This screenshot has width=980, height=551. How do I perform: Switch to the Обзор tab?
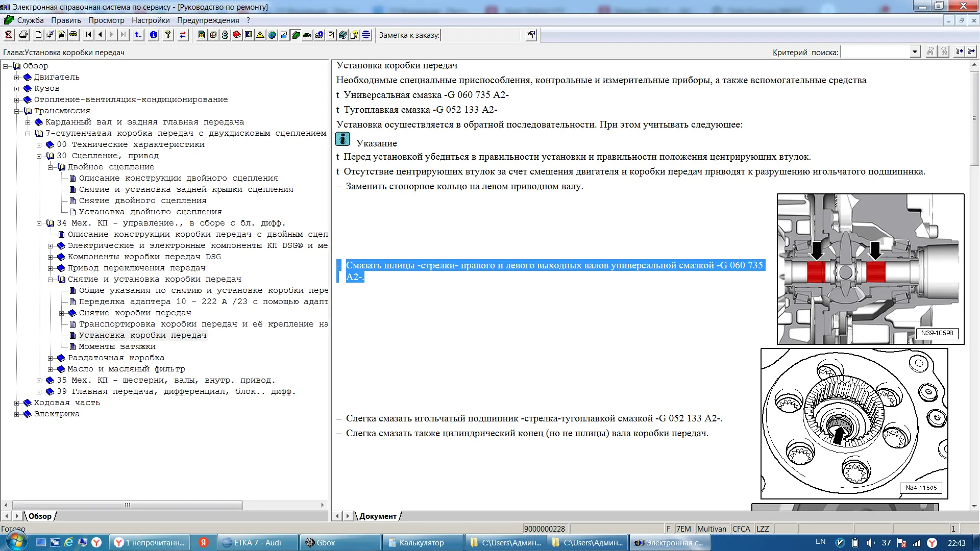(40, 516)
